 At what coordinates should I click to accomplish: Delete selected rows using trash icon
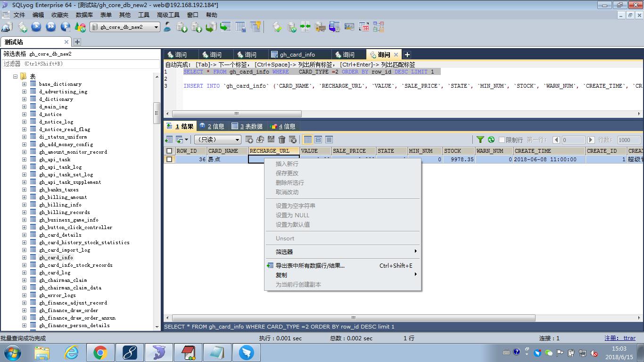pyautogui.click(x=282, y=140)
